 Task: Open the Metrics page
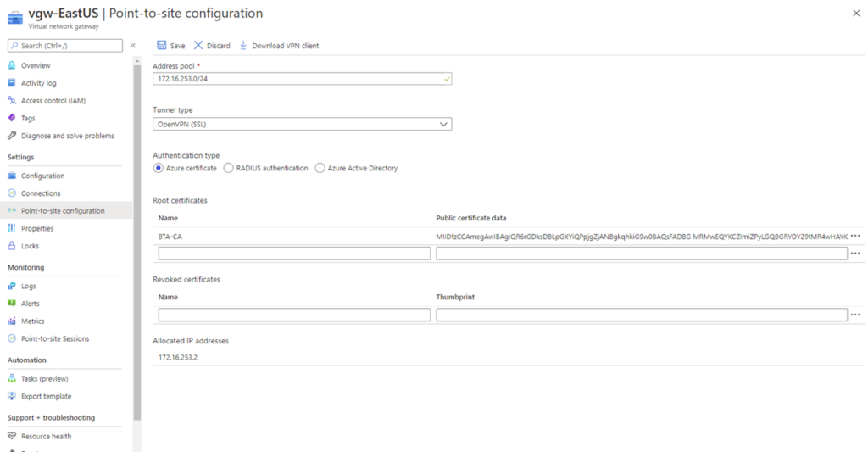point(33,321)
